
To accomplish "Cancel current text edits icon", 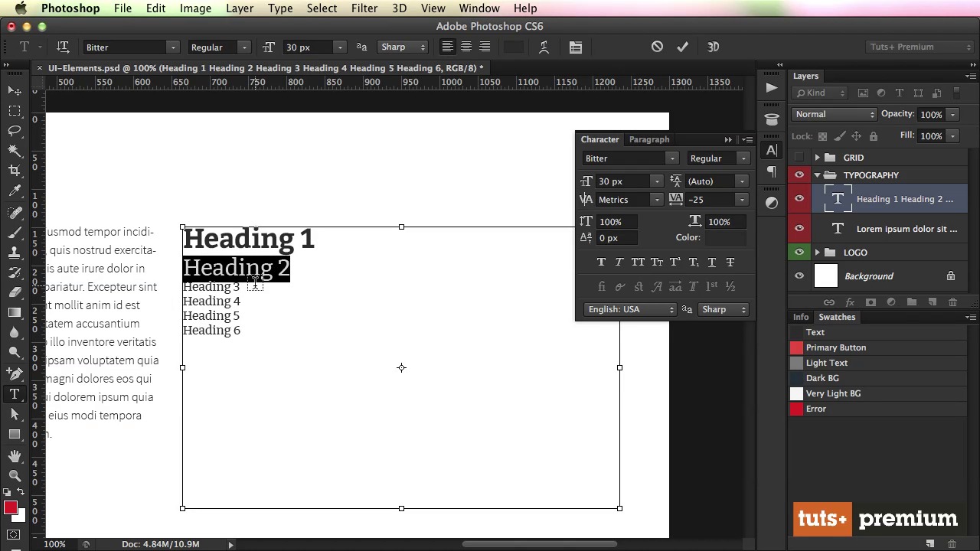I will pos(657,47).
